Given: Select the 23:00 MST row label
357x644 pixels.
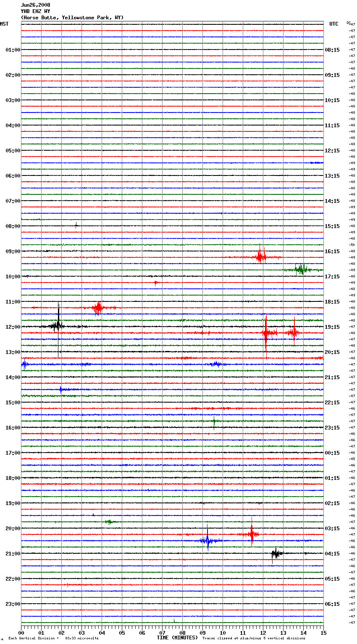Looking at the screenshot, I should click(13, 604).
